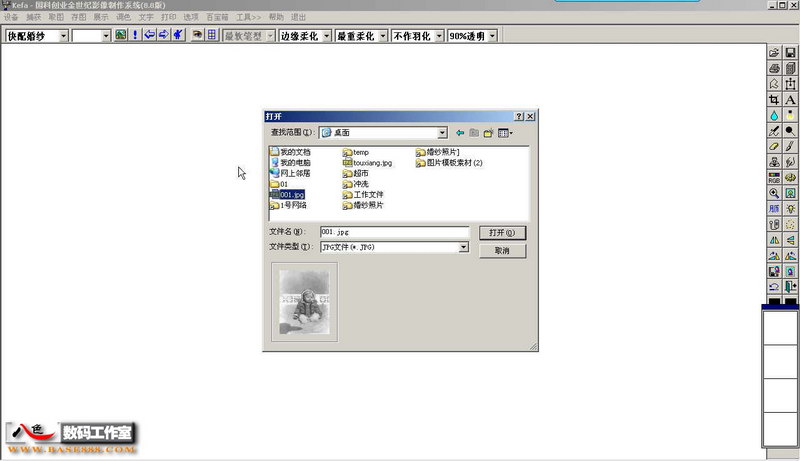Select the smudge finger tool
This screenshot has width=800, height=461.
coord(790,162)
